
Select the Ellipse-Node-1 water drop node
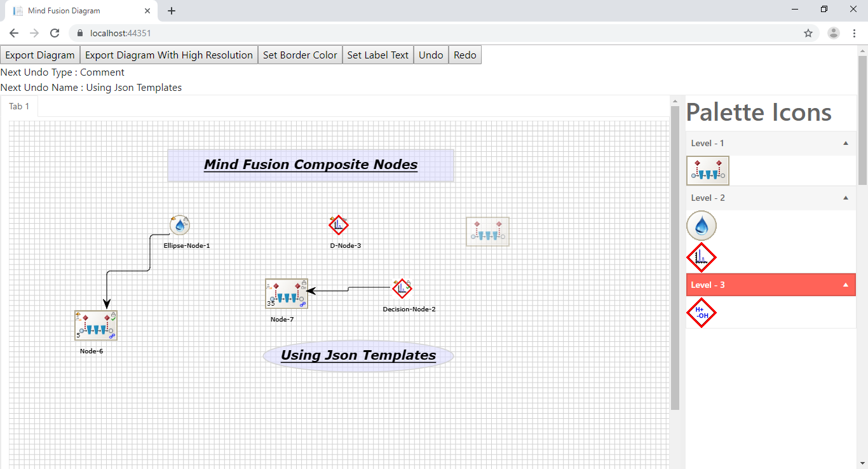coord(180,225)
